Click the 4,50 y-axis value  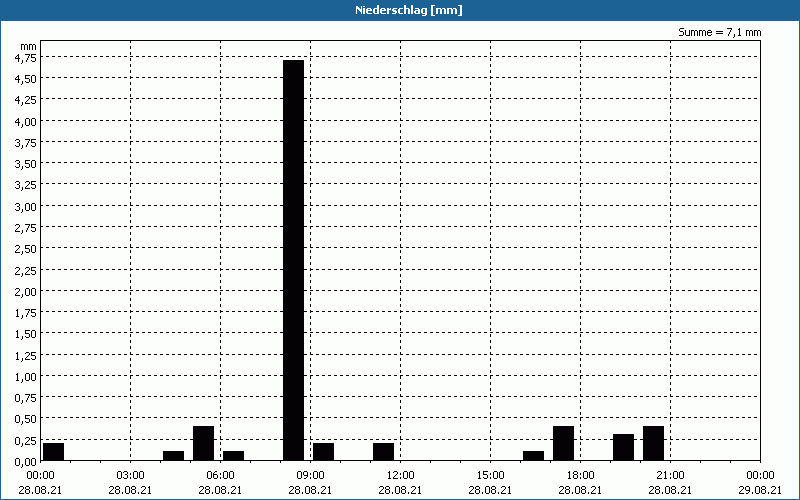pyautogui.click(x=26, y=79)
